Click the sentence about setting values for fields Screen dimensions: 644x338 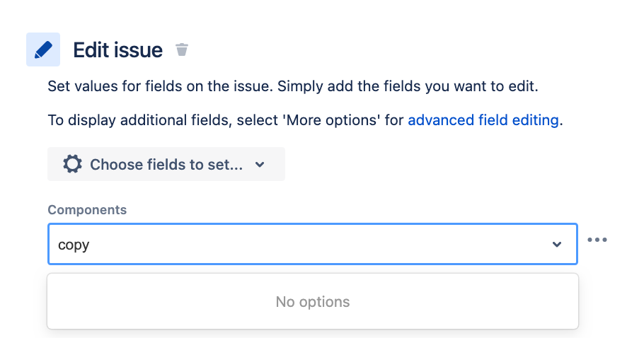click(292, 86)
